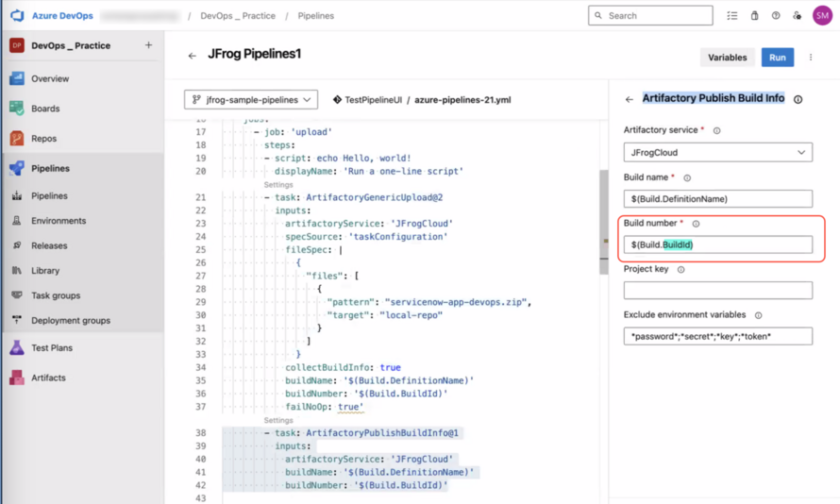Viewport: 840px width, 504px height.
Task: Click info icon beside Artifactory service
Action: [716, 130]
